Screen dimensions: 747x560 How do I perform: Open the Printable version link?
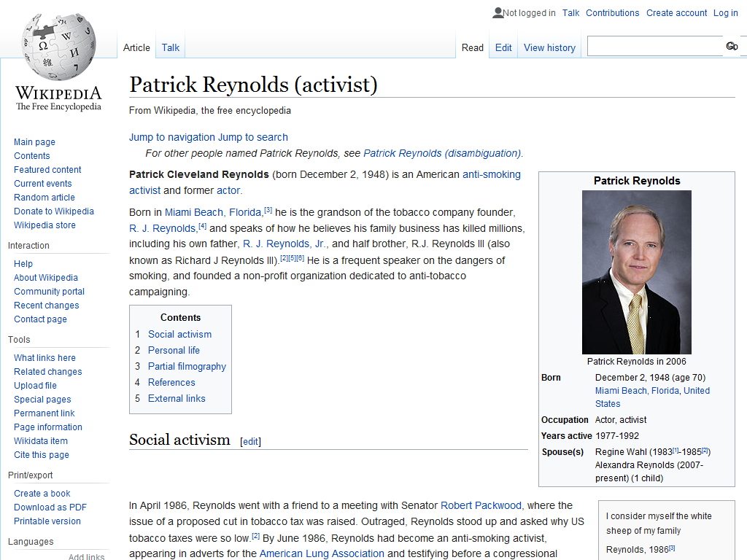point(47,521)
